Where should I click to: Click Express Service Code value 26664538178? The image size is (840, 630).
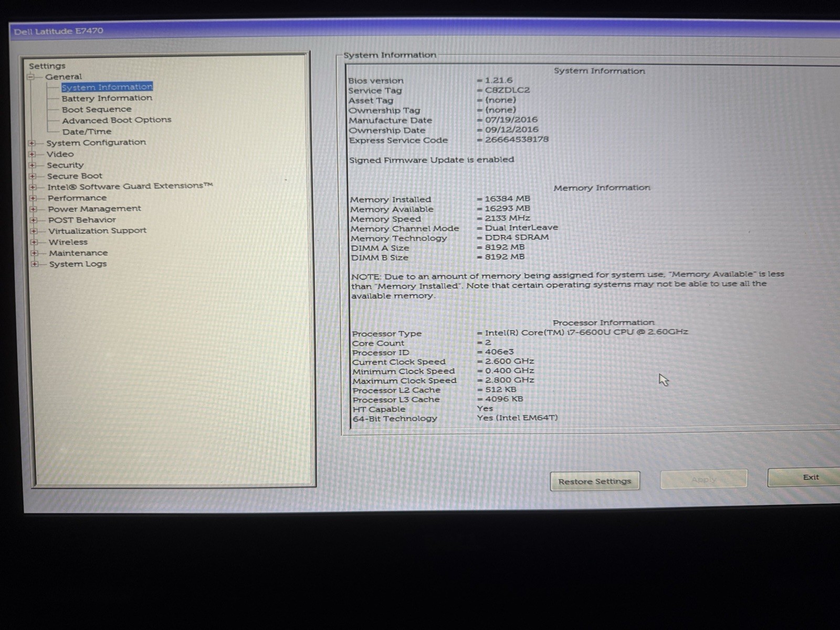pos(517,140)
